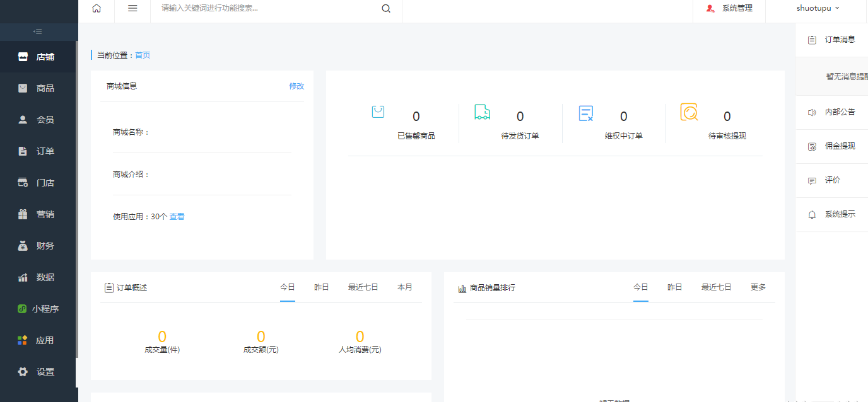Click the 修改 link in 商城信息
Image resolution: width=868 pixels, height=402 pixels.
296,86
